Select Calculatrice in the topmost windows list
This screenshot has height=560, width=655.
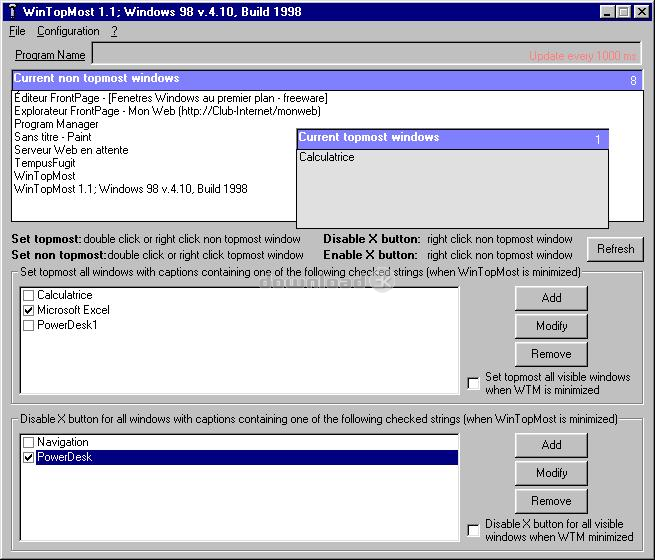click(x=327, y=157)
